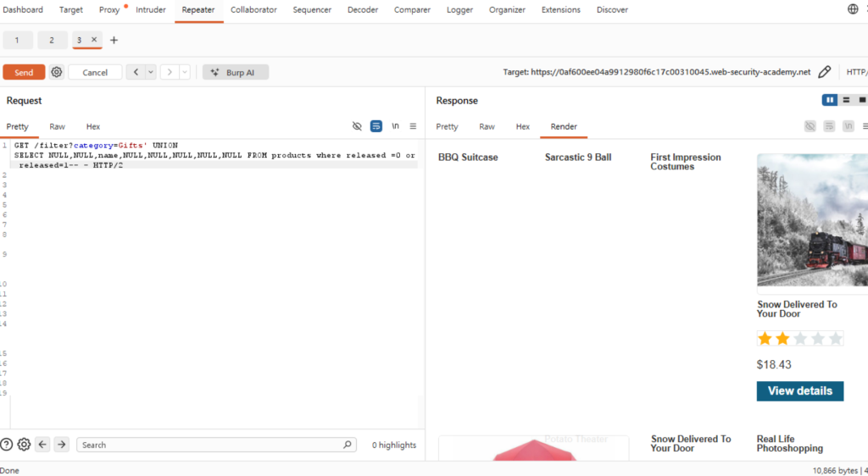
Task: Open search settings gear at bottom
Action: pyautogui.click(x=24, y=445)
